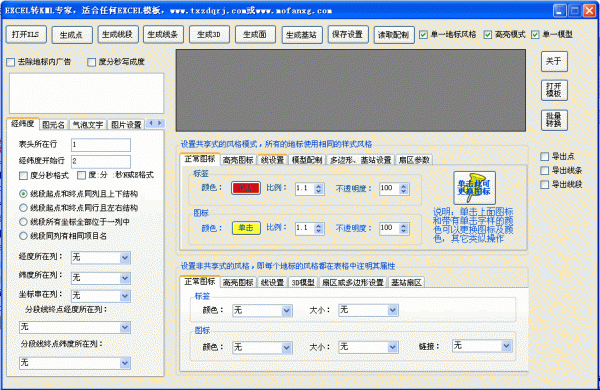Viewport: 600px width, 390px height.
Task: Open the 图标 链接 dropdown
Action: 482,346
